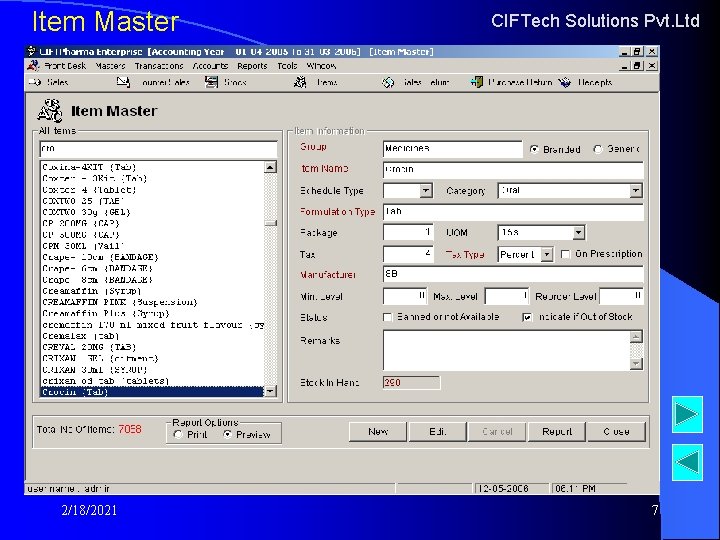
Task: Click the Tax value field
Action: (408, 254)
